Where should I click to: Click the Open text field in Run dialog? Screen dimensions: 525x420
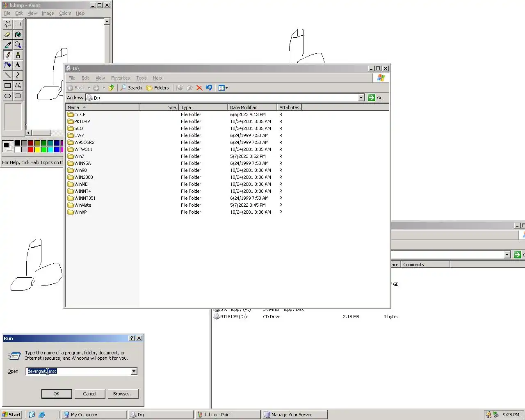79,371
